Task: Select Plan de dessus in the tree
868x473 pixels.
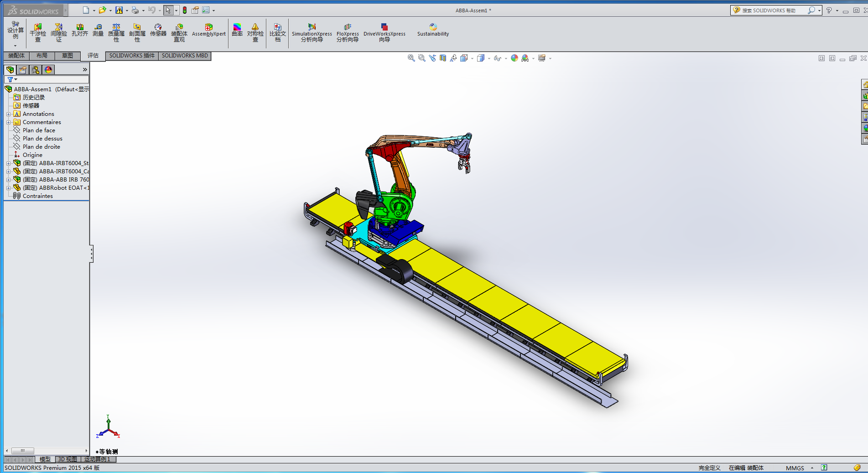Action: tap(42, 139)
